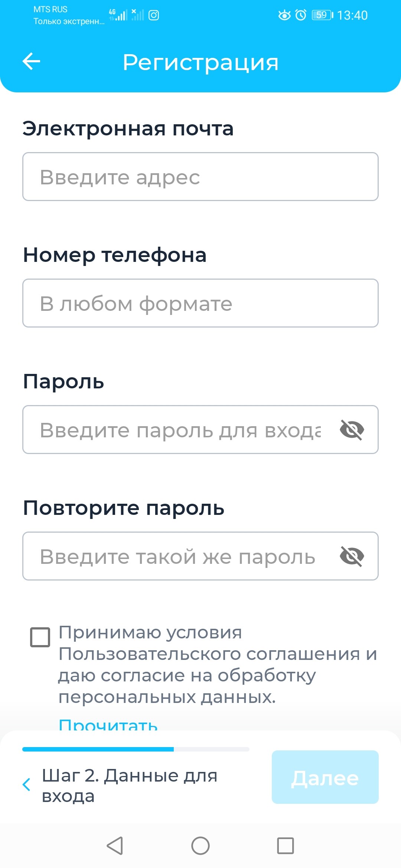Check the Принимаю условия agreement checkbox
This screenshot has height=868, width=401.
point(40,637)
